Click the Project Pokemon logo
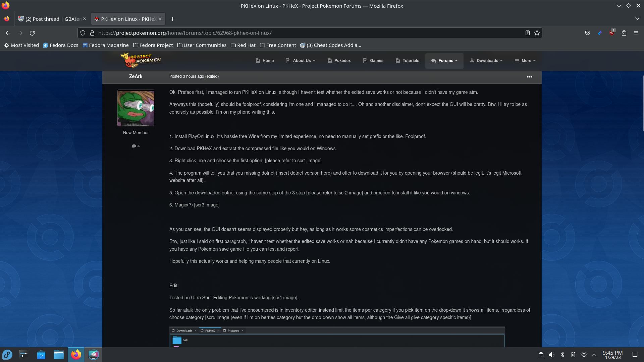The width and height of the screenshot is (644, 362). point(141,60)
